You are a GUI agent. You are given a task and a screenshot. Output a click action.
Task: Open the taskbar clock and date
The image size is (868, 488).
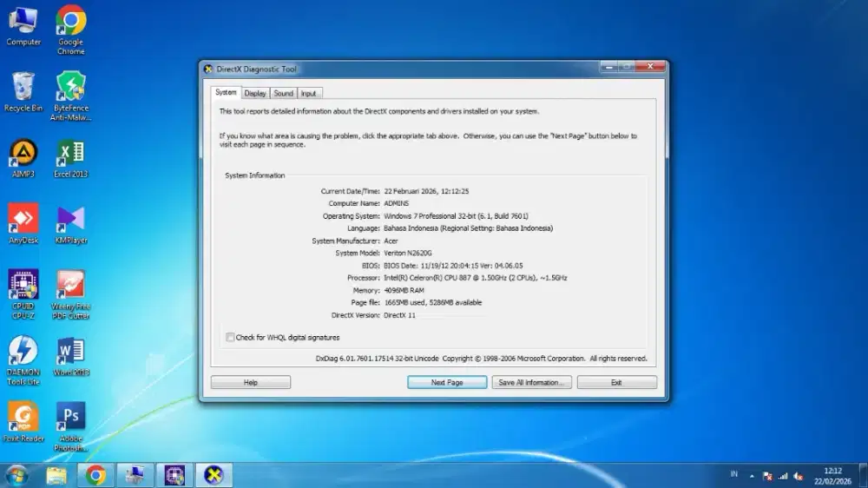(x=832, y=476)
